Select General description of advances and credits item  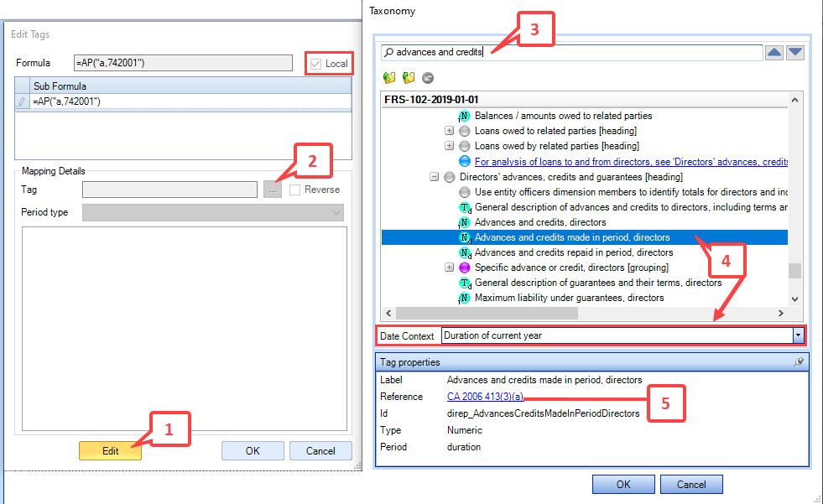coord(631,207)
